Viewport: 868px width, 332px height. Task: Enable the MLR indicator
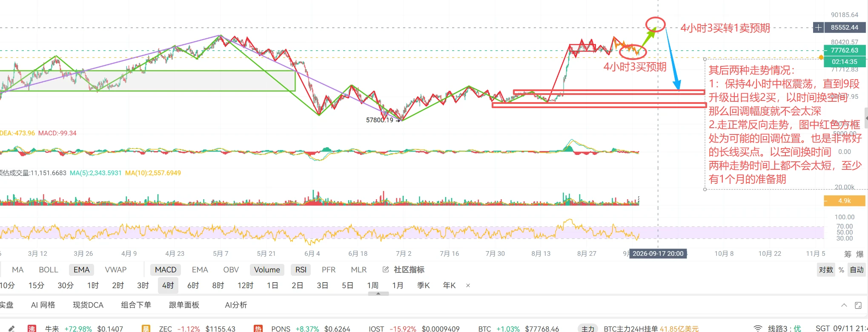pos(359,270)
